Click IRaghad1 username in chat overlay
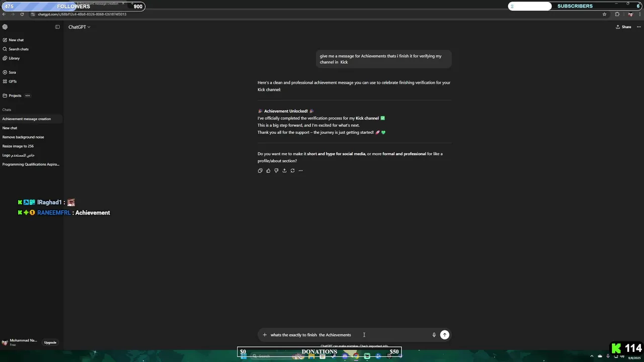 point(49,202)
